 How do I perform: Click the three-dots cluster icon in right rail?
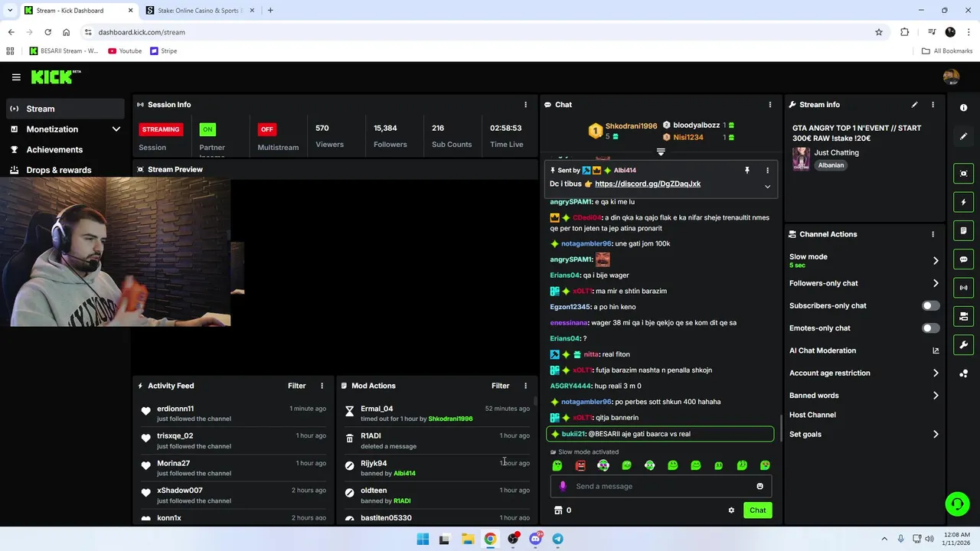963,373
